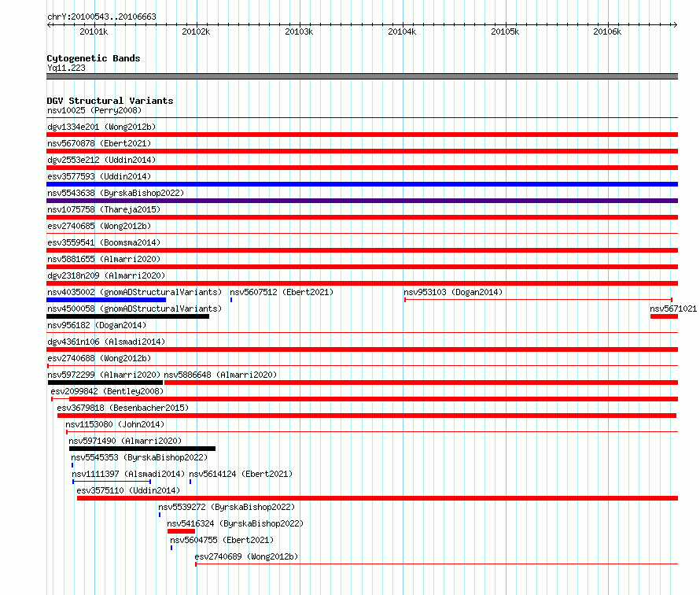Select nsv1075758 (Thareja2015) label
700x595 pixels.
point(104,209)
